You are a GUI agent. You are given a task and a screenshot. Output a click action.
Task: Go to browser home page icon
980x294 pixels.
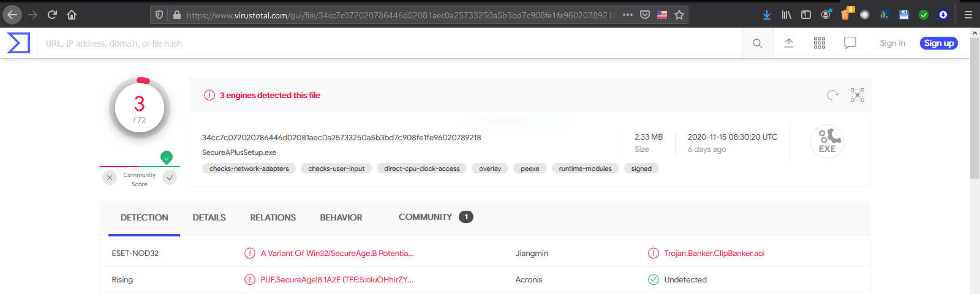(72, 15)
